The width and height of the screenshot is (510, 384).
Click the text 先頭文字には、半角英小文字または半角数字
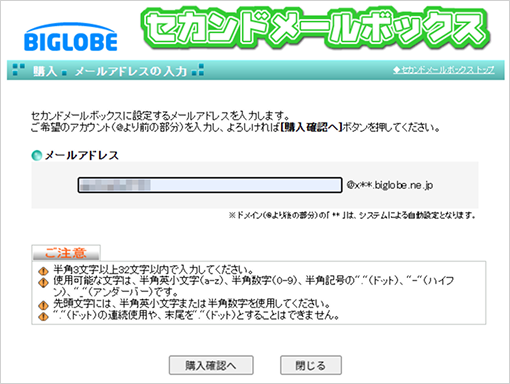point(192,304)
